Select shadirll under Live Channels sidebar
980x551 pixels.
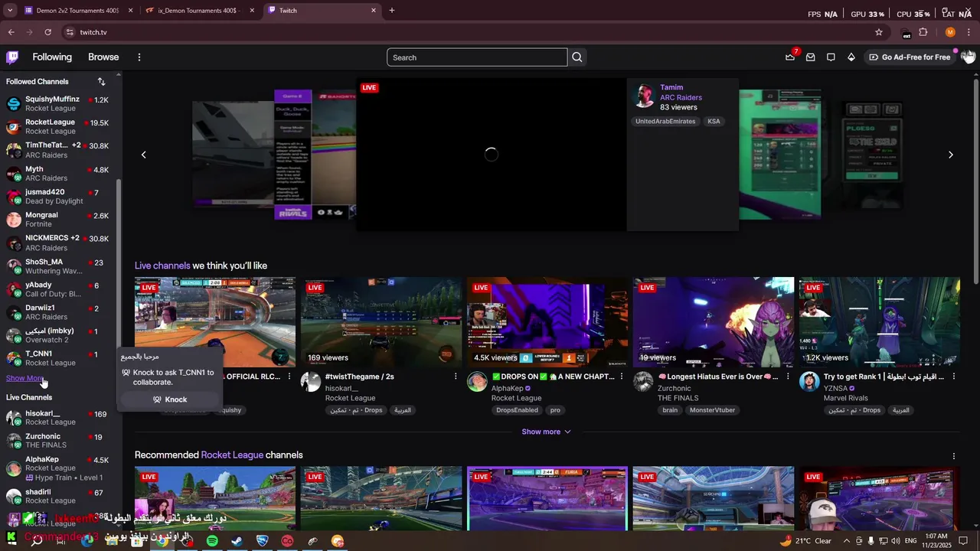point(60,497)
